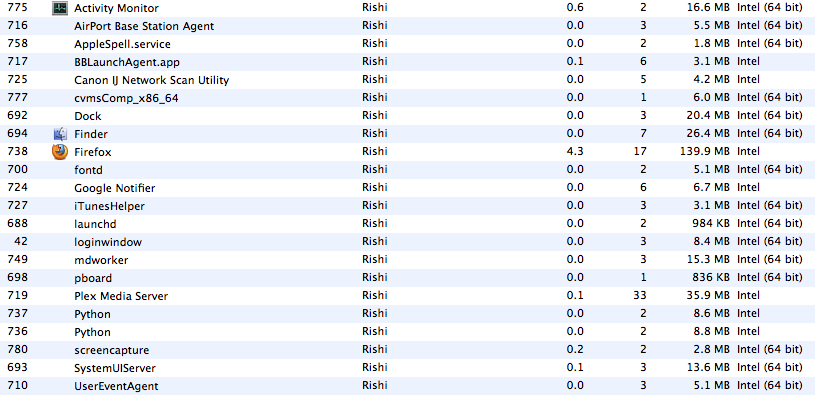815x396 pixels.
Task: Select the Dock process name
Action: [87, 116]
